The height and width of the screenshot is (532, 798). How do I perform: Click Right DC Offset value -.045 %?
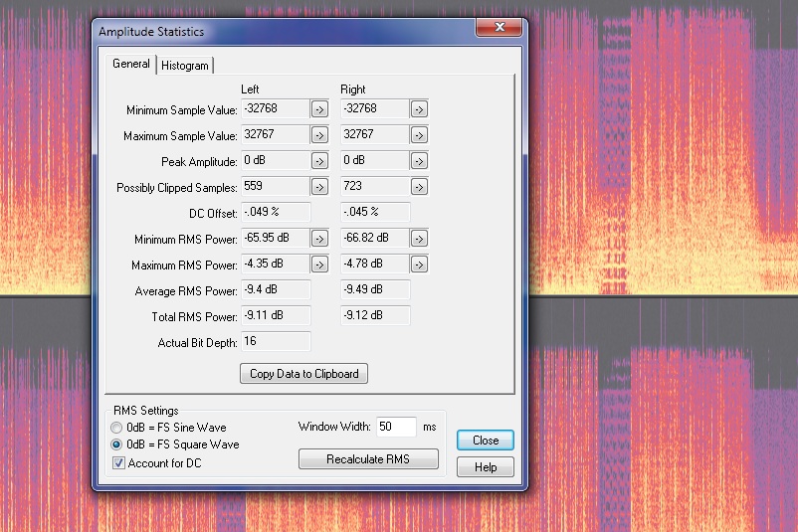click(x=375, y=212)
